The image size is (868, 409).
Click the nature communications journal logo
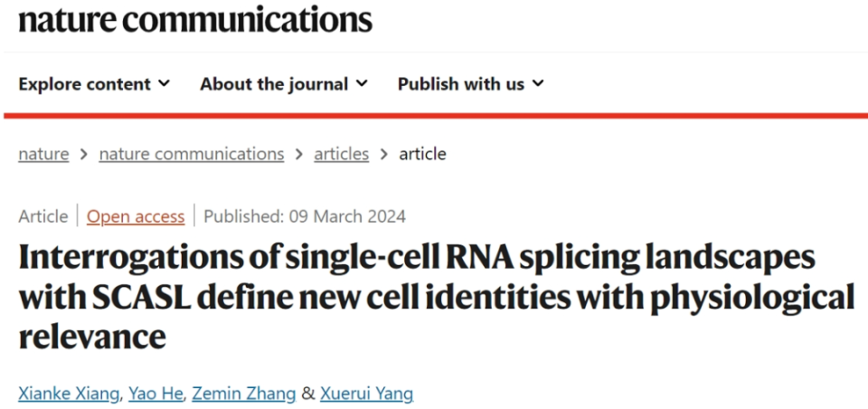click(x=195, y=19)
